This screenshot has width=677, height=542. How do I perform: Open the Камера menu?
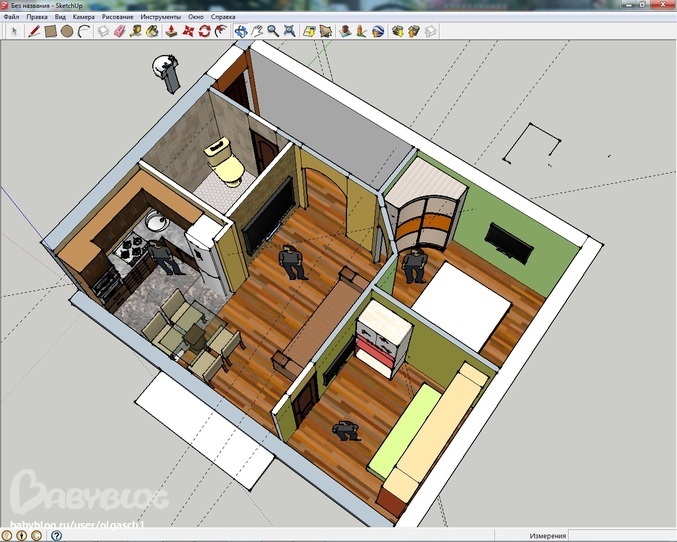(x=83, y=17)
